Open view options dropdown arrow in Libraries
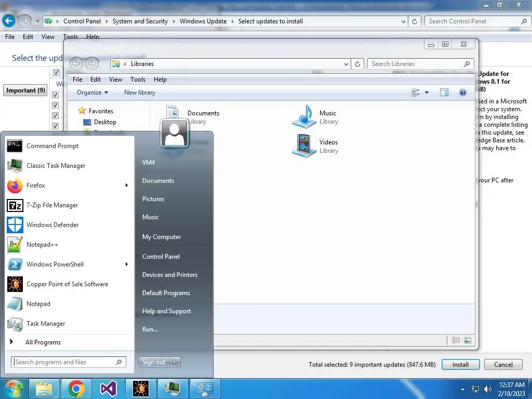The width and height of the screenshot is (532, 399). coord(427,92)
